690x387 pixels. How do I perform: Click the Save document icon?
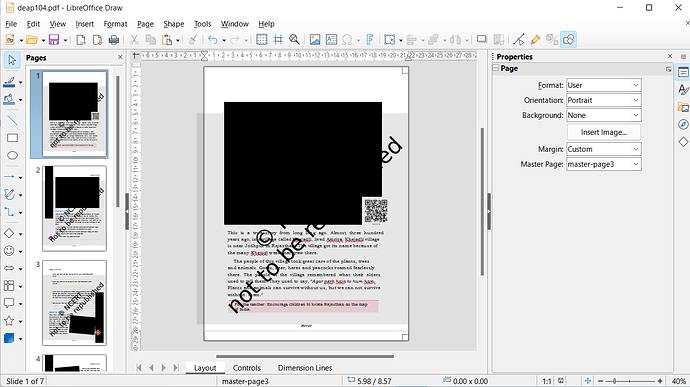coord(54,40)
